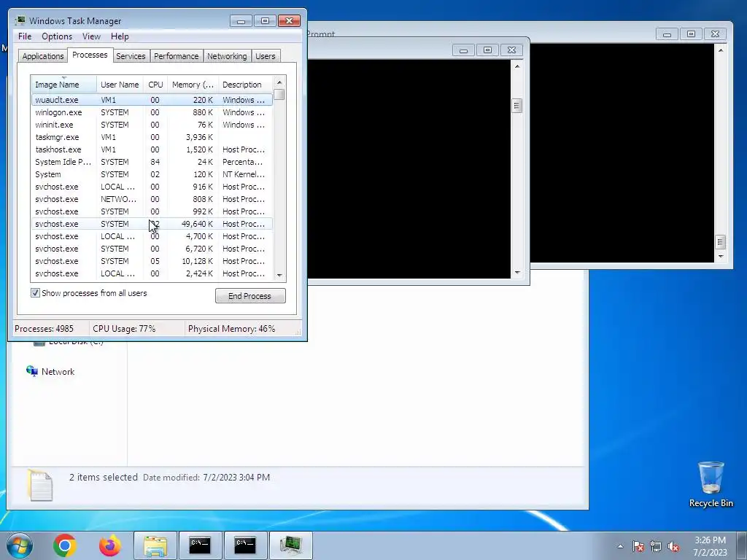Click CPU Usage 77% in status bar

coord(124,329)
